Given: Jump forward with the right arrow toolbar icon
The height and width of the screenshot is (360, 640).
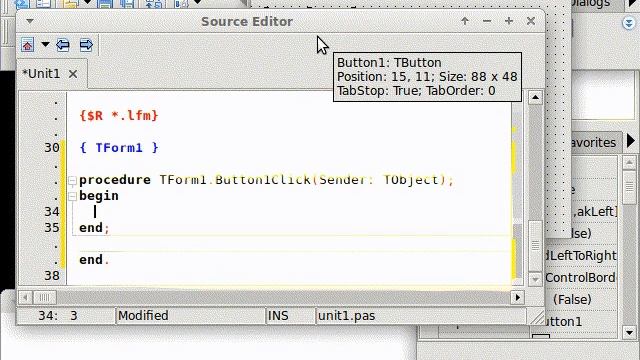Looking at the screenshot, I should pos(86,44).
